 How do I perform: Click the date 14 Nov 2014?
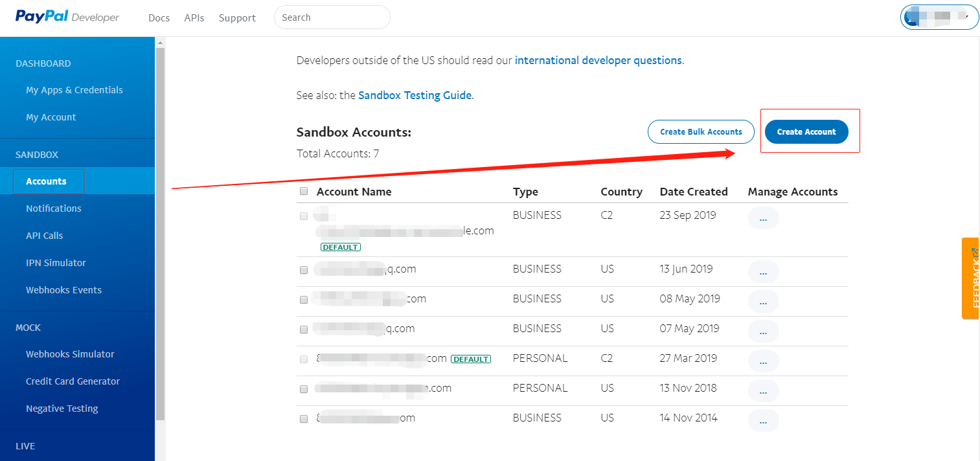689,418
